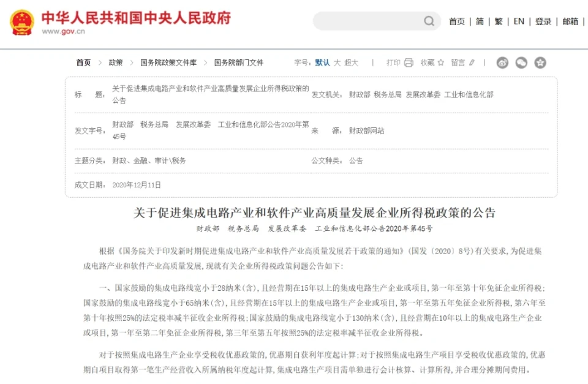Go to 政策 in the breadcrumb
Viewport: 588px width, 384px height.
[x=116, y=62]
